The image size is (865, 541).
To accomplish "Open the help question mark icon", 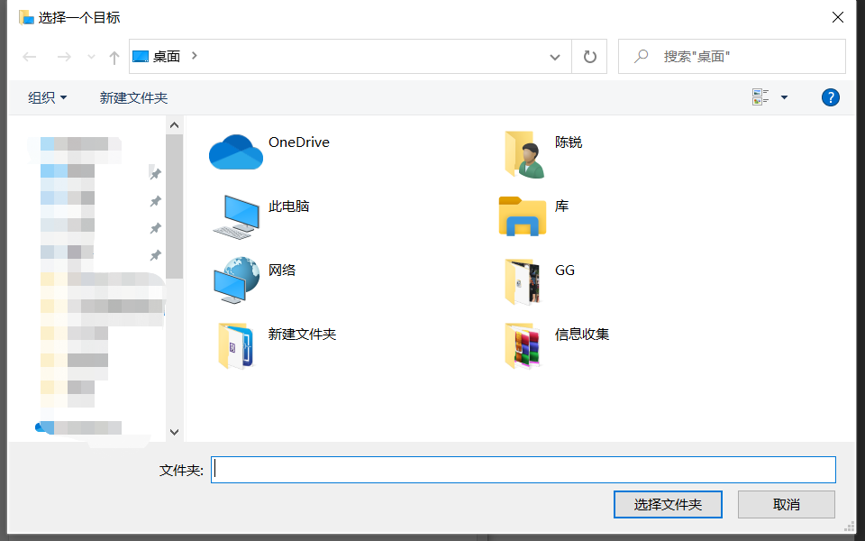I will coord(830,98).
